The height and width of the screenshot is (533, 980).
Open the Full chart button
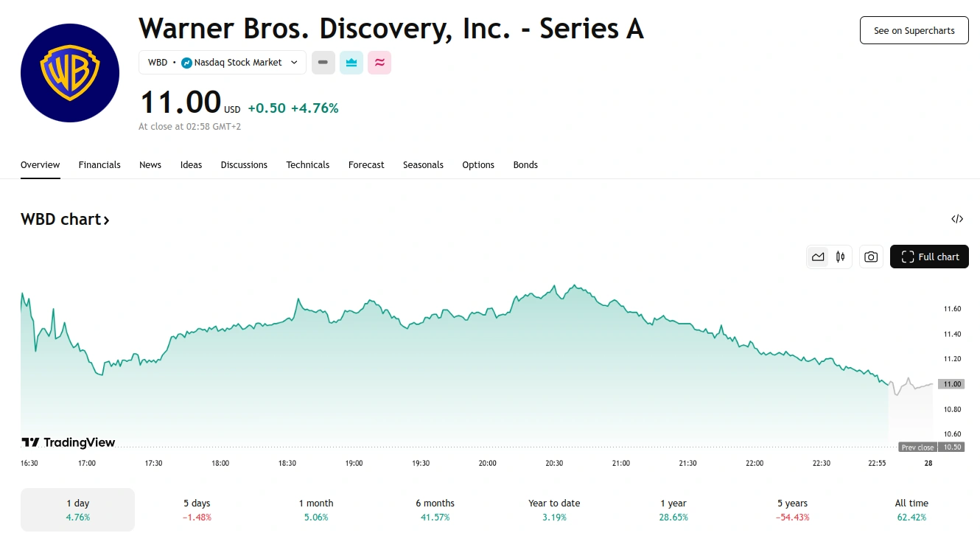coord(929,257)
